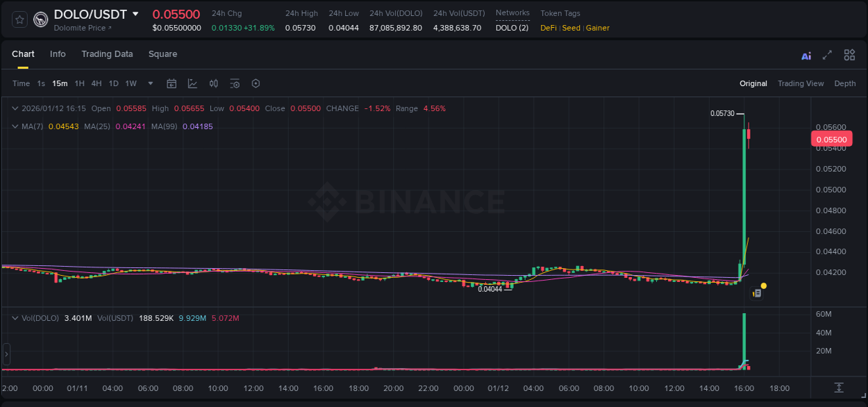The width and height of the screenshot is (868, 407).
Task: Click the DeFi token tag
Action: point(548,28)
